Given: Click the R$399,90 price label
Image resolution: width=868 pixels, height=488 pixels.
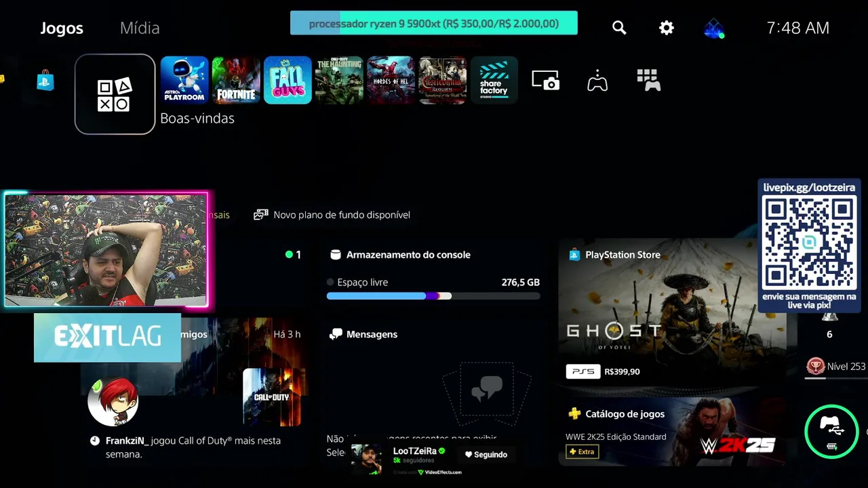Looking at the screenshot, I should click(x=622, y=371).
